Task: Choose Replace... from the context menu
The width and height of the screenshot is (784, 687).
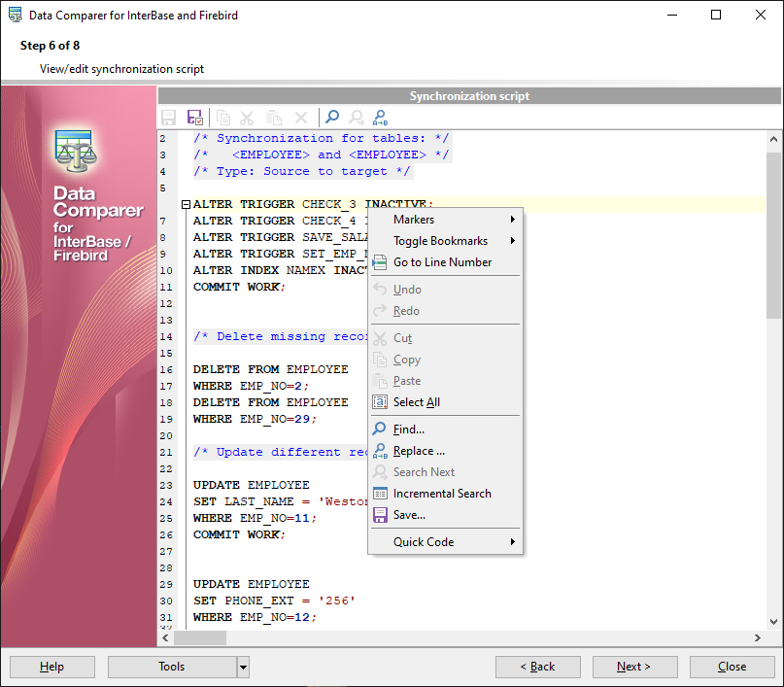Action: (x=419, y=451)
